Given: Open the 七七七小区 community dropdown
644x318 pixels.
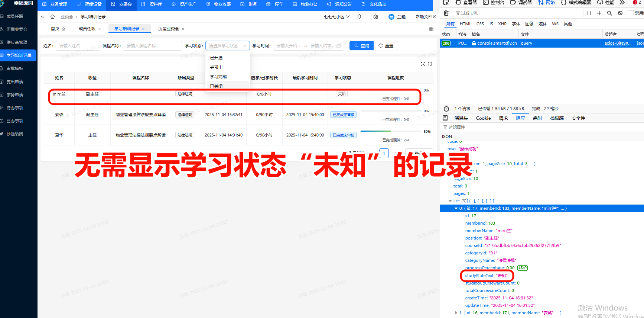Looking at the screenshot, I should coord(336,17).
